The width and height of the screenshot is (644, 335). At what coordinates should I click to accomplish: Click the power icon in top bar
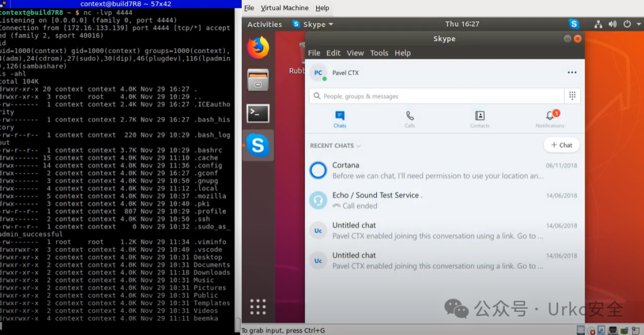[627, 24]
